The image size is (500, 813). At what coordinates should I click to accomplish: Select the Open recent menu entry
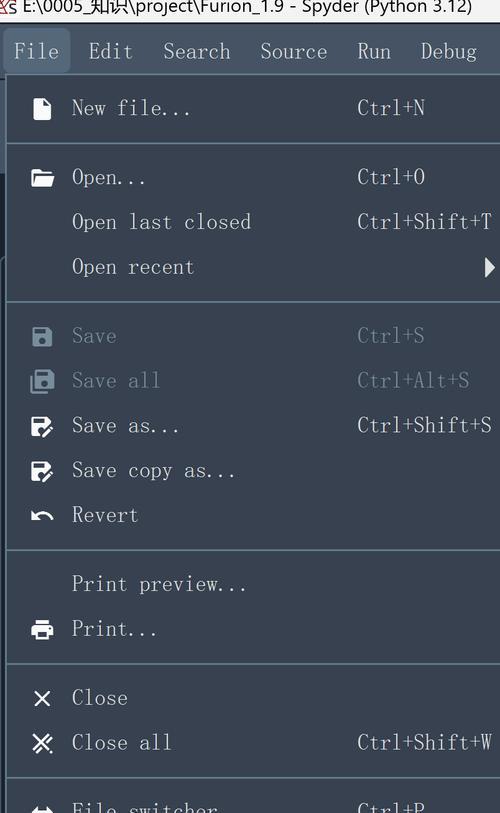pos(253,267)
